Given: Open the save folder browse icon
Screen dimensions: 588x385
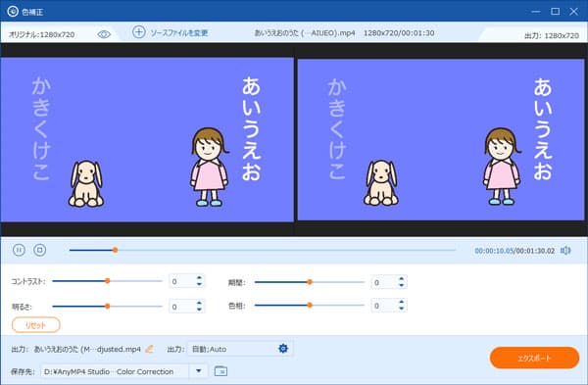Looking at the screenshot, I should click(x=220, y=371).
